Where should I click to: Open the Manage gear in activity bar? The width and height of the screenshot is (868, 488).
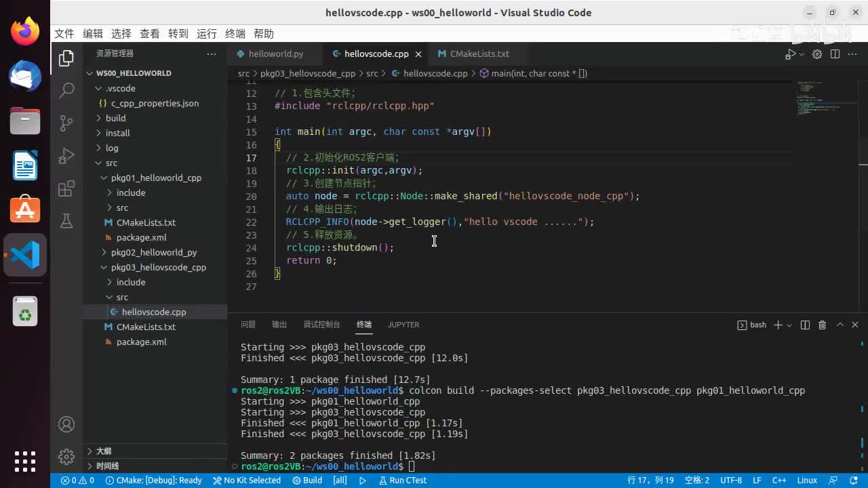66,457
